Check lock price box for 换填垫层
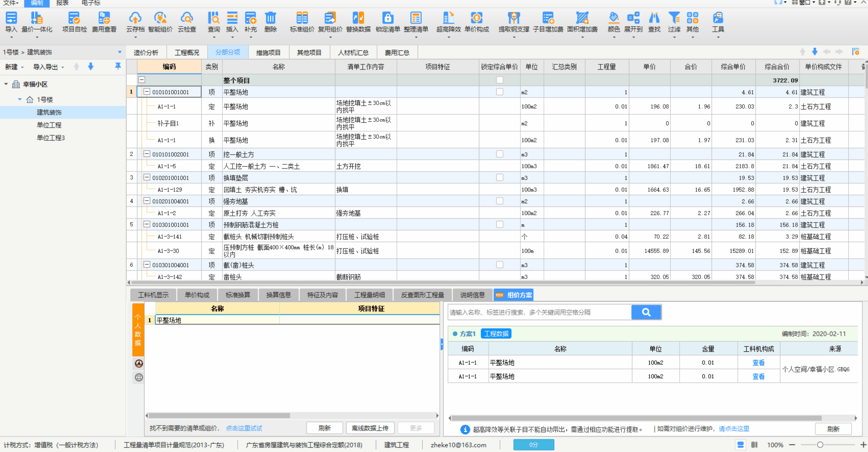The height and width of the screenshot is (452, 868). click(499, 178)
